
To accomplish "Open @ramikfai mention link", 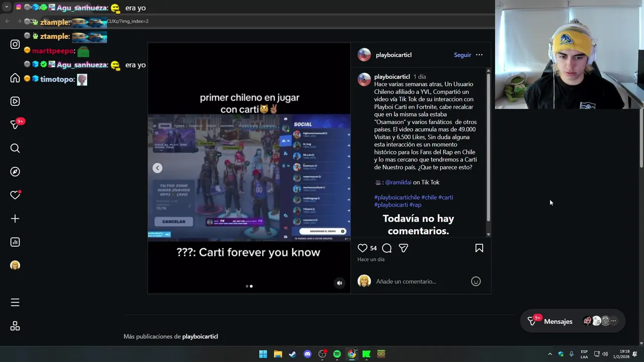I will 398,182.
